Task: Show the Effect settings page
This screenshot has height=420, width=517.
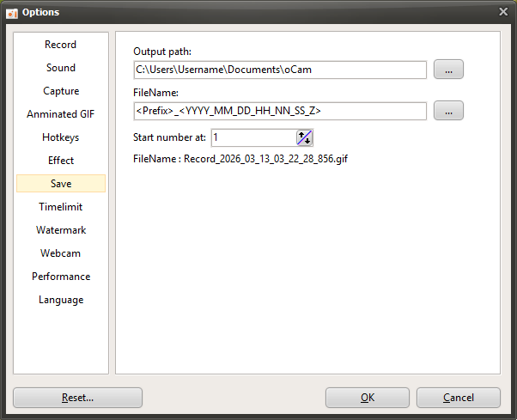Action: coord(61,161)
